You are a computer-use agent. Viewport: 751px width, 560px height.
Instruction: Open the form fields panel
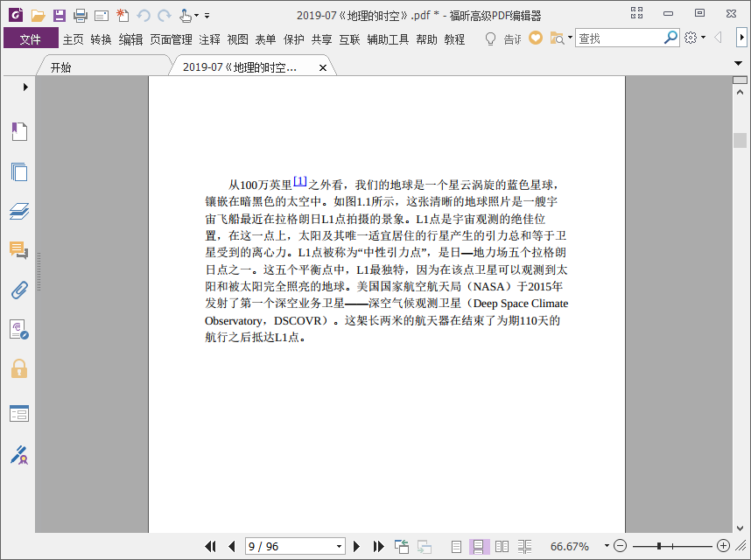tap(19, 414)
